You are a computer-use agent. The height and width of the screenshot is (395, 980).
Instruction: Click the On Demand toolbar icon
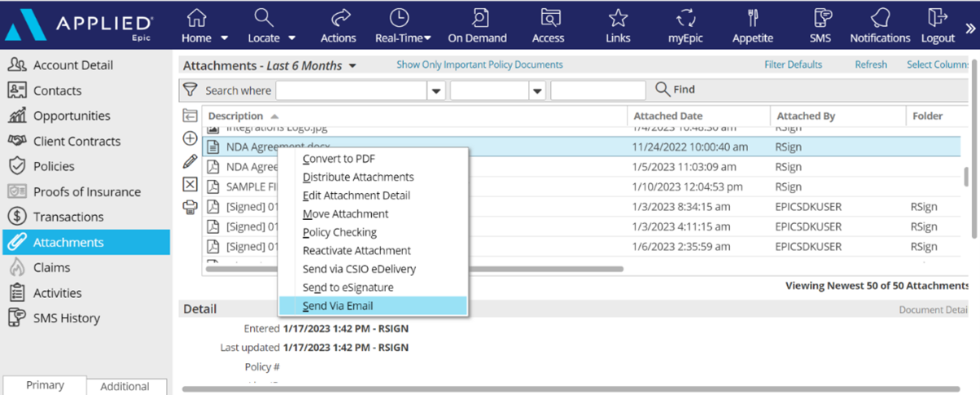[477, 19]
